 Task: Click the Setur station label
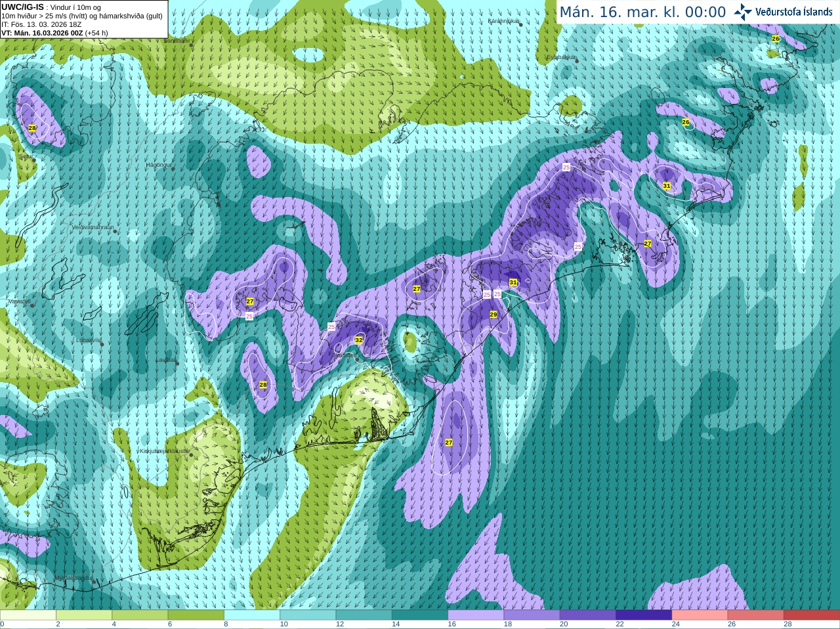(26, 157)
